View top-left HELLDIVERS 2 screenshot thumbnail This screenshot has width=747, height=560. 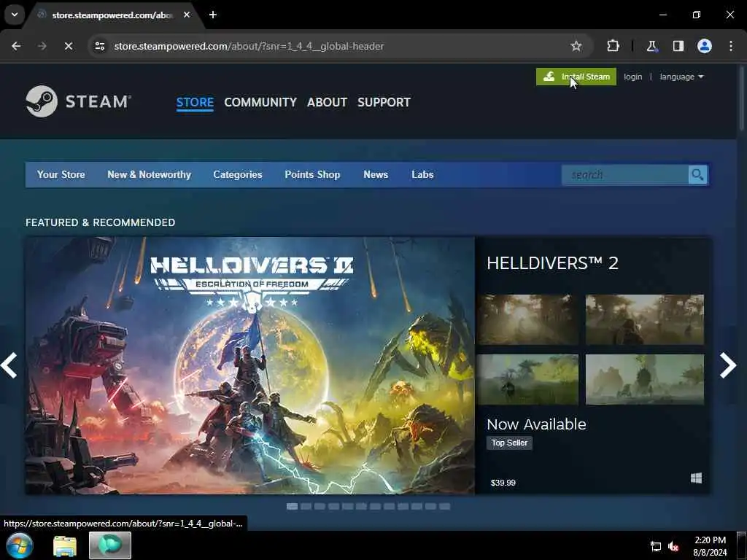(528, 319)
